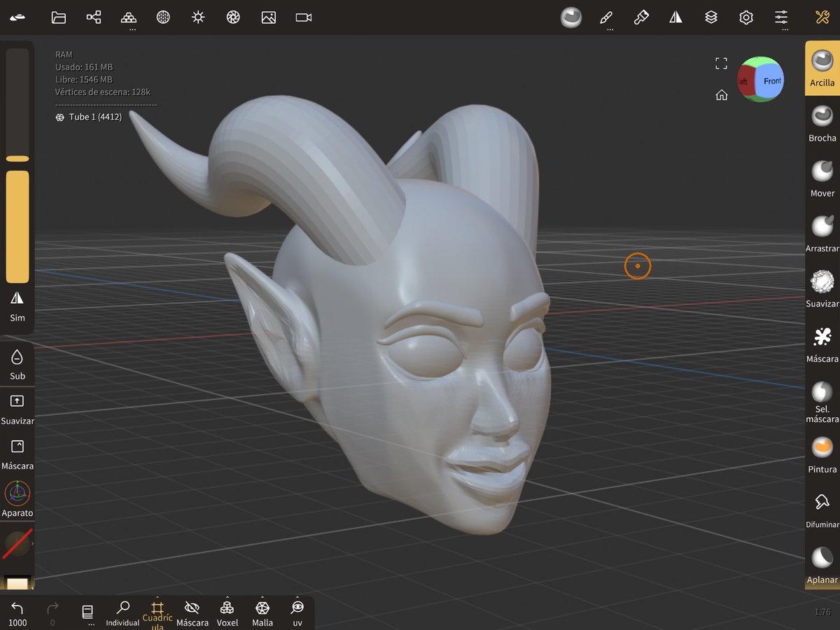
Task: Open the files folder menu
Action: (59, 17)
